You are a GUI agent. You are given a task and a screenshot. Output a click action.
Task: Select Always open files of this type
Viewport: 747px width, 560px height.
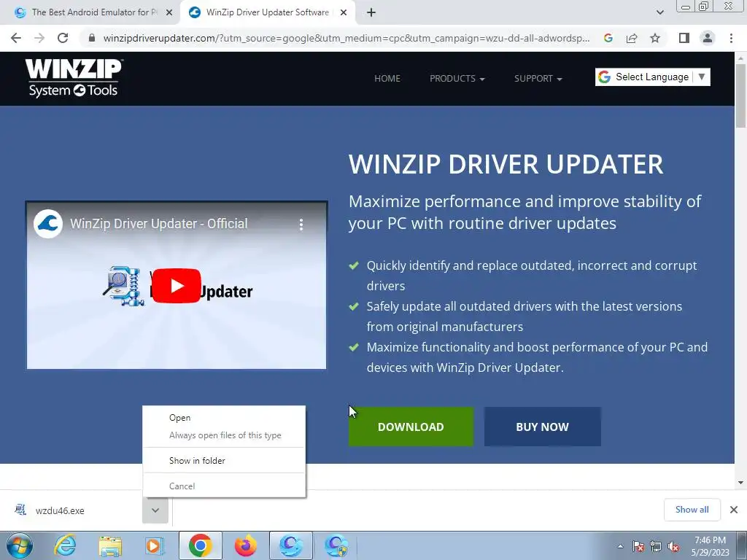[223, 435]
